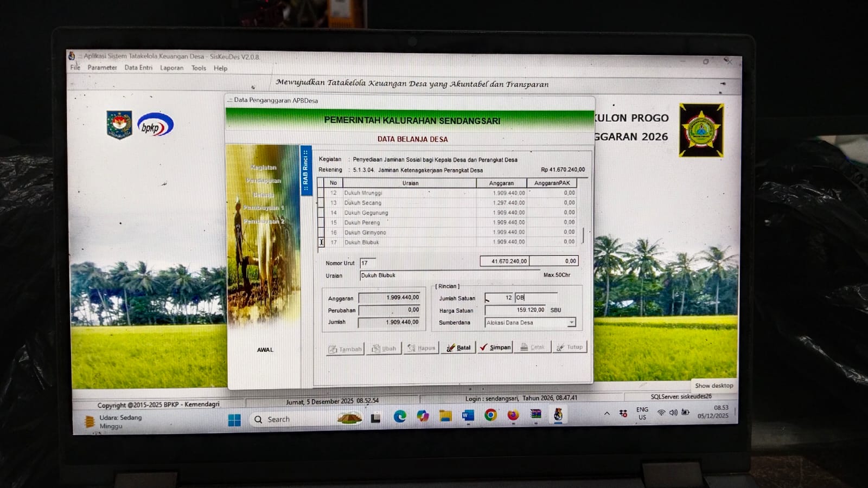Screen dimensions: 868x488
Task: Click the Batal button to cancel
Action: 458,348
